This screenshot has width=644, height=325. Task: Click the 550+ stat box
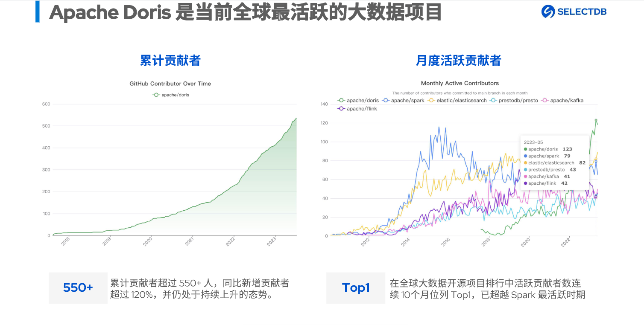point(78,288)
